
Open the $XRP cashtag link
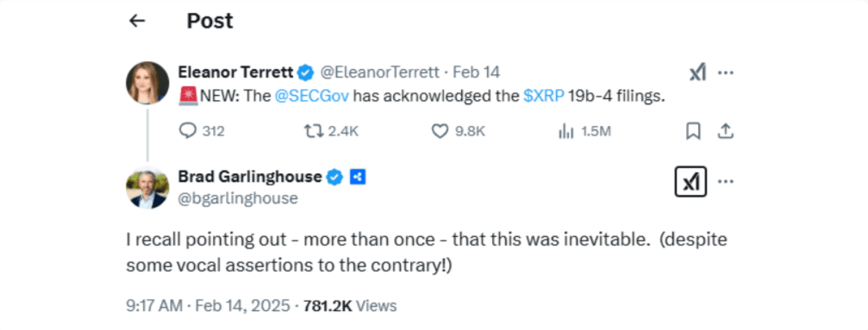point(544,97)
